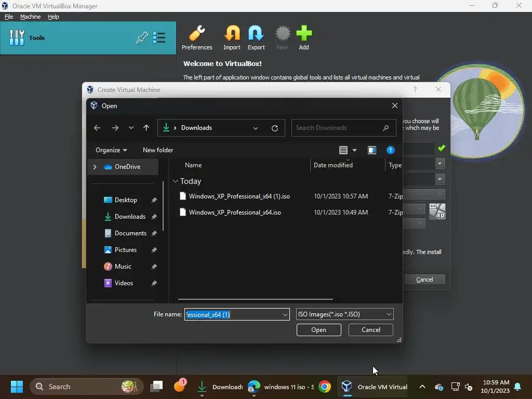This screenshot has width=532, height=399.
Task: Open the Downloads folder taskbar item
Action: pyautogui.click(x=220, y=387)
